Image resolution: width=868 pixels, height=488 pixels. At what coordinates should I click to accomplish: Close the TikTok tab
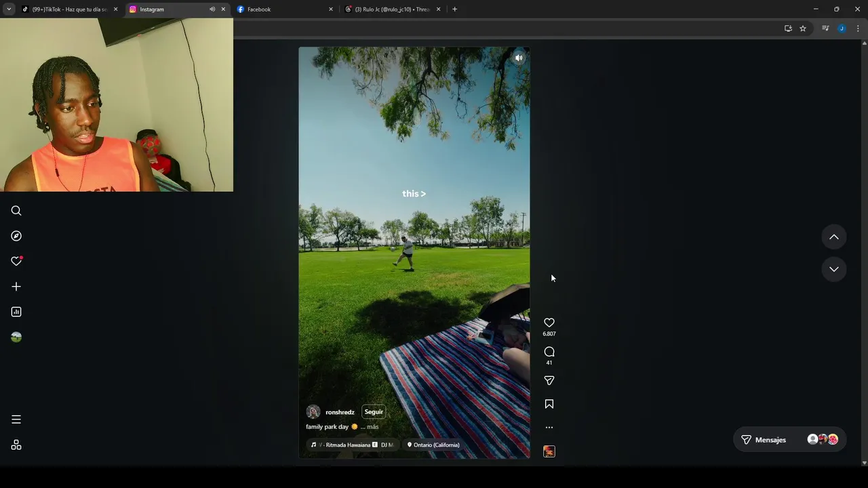(x=115, y=9)
